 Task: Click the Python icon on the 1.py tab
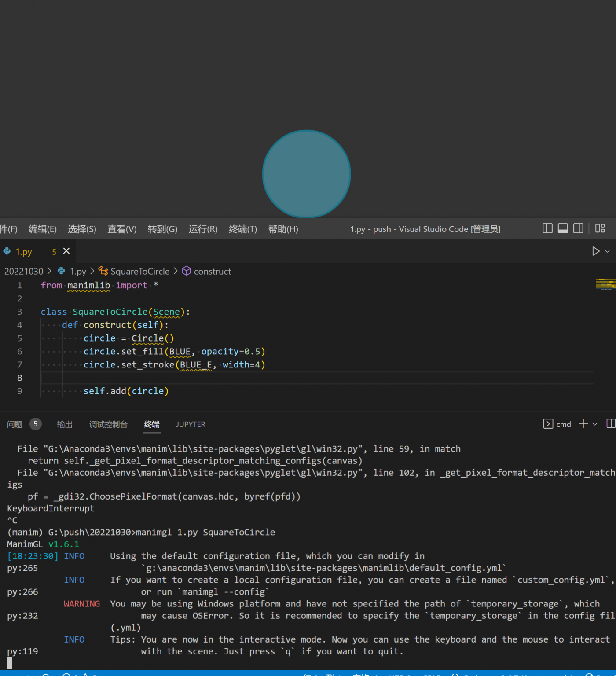[7, 251]
